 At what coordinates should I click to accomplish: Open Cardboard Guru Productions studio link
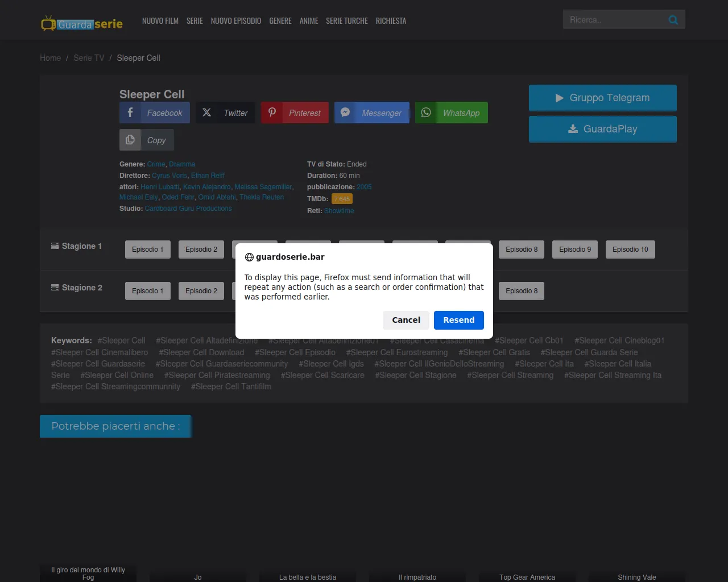click(x=188, y=209)
